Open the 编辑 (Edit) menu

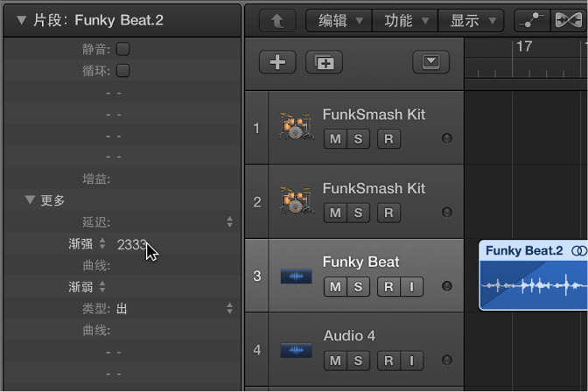(x=338, y=19)
